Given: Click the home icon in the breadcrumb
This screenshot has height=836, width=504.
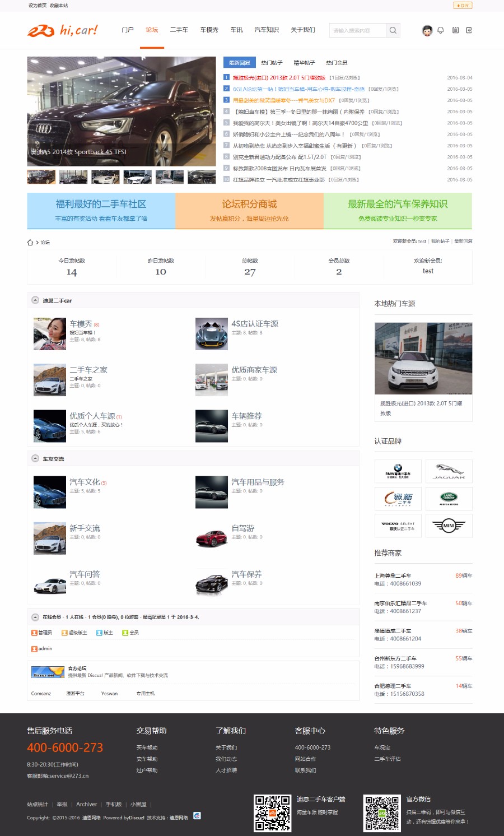Looking at the screenshot, I should (30, 241).
